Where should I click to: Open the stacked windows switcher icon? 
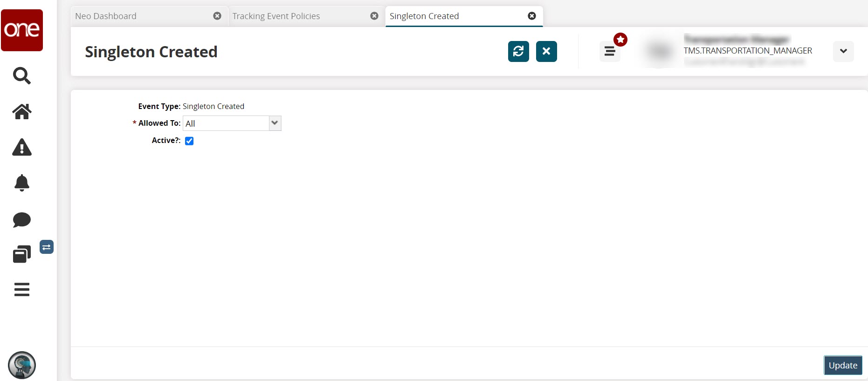tap(22, 254)
